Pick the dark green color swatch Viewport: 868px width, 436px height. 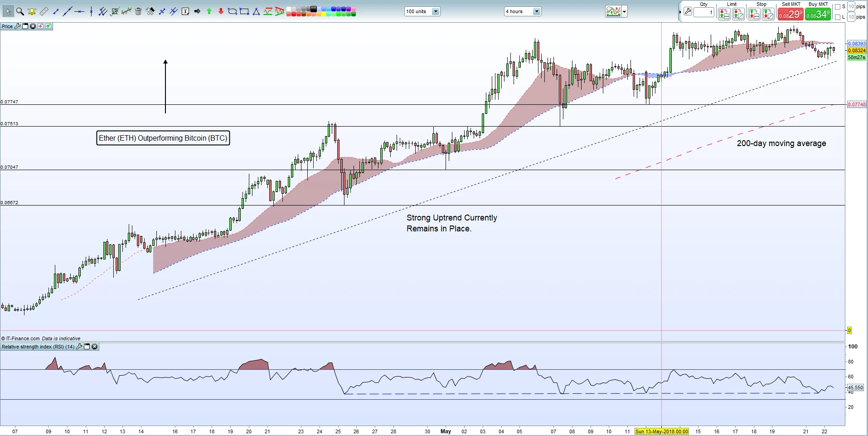[354, 14]
